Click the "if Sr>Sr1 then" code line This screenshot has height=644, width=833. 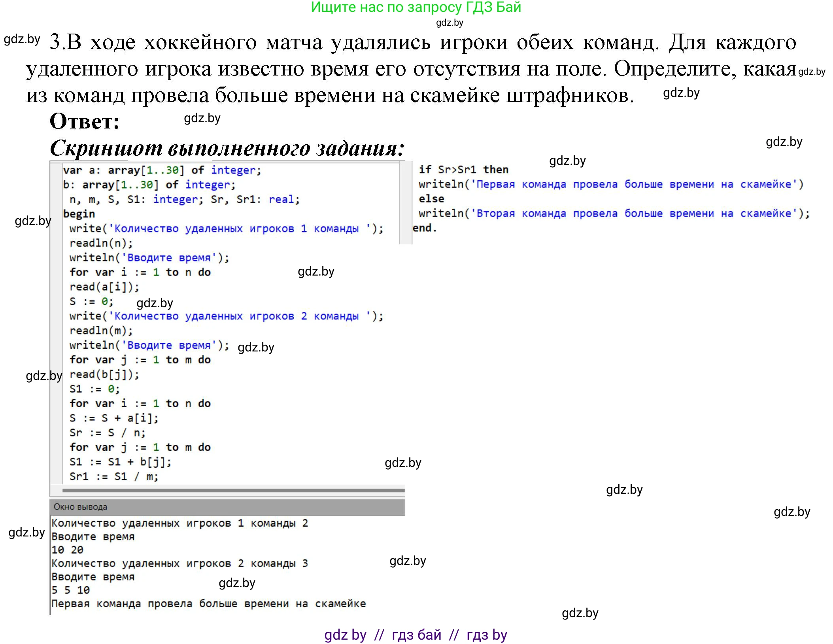462,169
